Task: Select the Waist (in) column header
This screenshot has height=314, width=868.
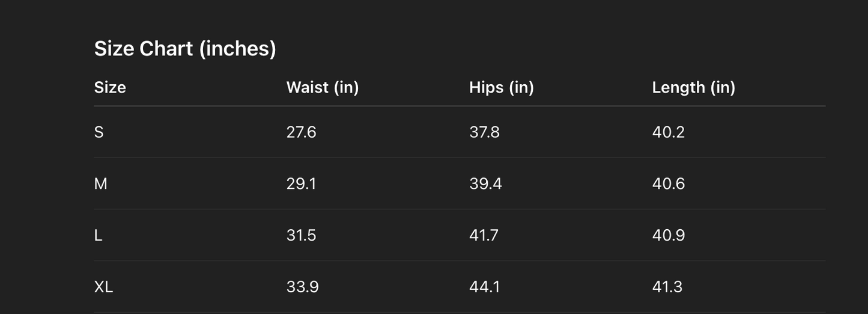Action: [323, 87]
